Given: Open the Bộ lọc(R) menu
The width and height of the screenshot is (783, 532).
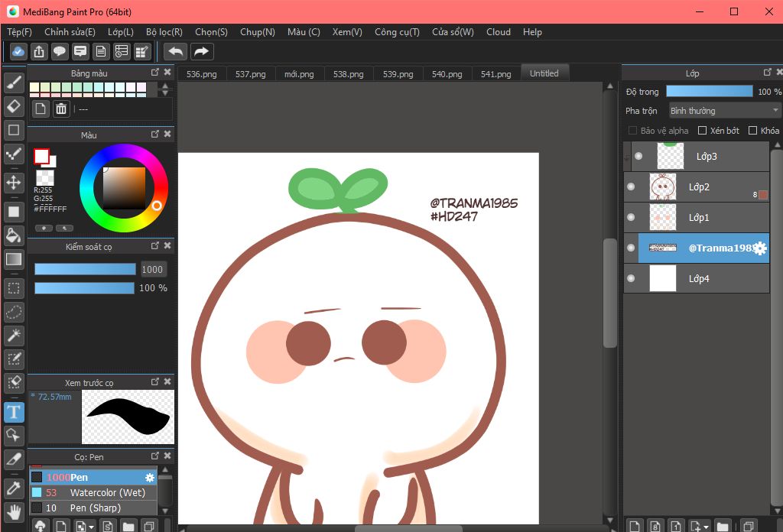Looking at the screenshot, I should pyautogui.click(x=164, y=32).
